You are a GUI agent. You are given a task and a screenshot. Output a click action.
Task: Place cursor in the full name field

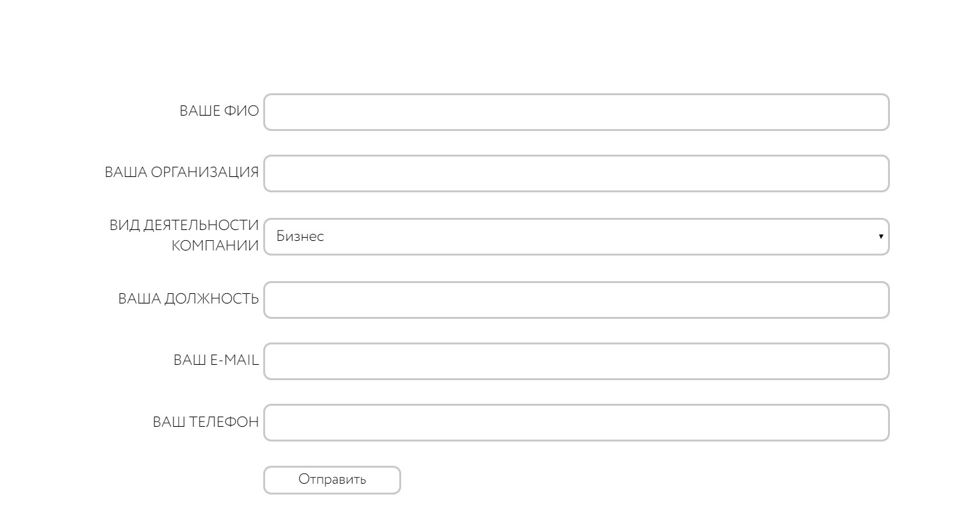point(576,112)
